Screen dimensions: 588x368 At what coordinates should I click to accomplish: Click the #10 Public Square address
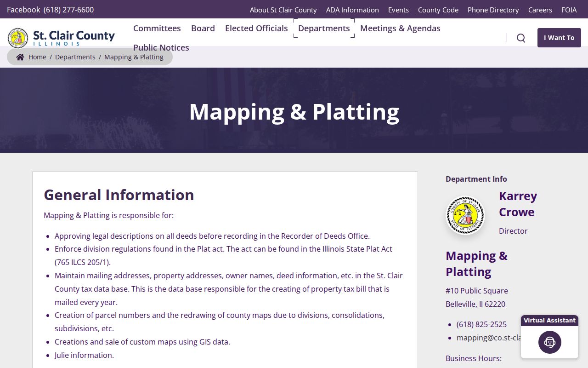click(x=477, y=291)
